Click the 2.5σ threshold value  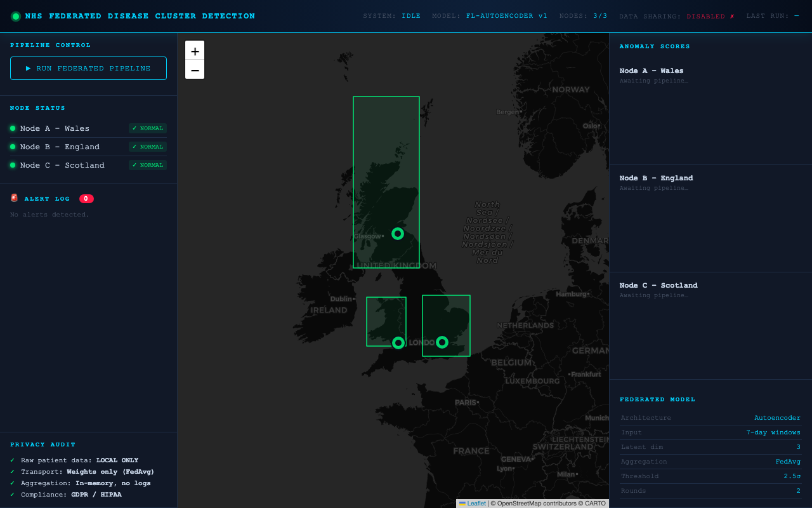click(792, 476)
